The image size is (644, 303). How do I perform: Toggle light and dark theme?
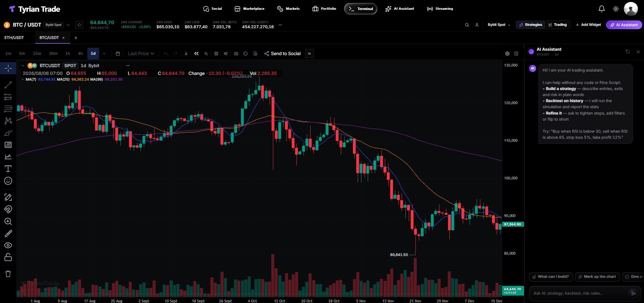tap(616, 9)
